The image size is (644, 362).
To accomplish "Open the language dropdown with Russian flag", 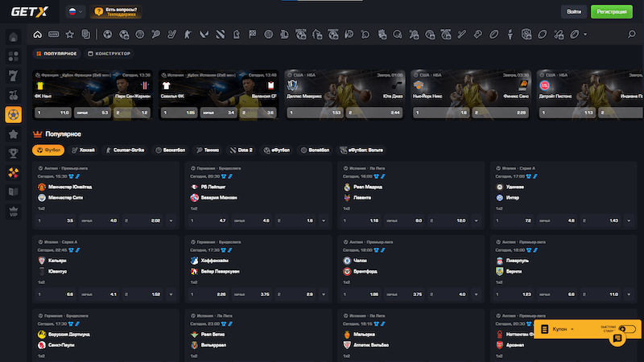I will [76, 12].
